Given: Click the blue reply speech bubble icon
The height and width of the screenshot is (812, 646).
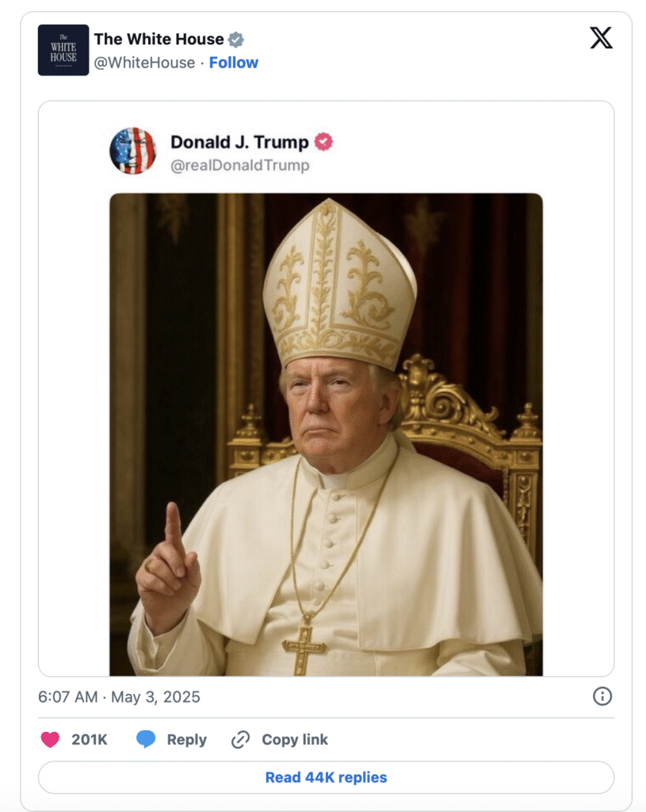Looking at the screenshot, I should tap(146, 740).
